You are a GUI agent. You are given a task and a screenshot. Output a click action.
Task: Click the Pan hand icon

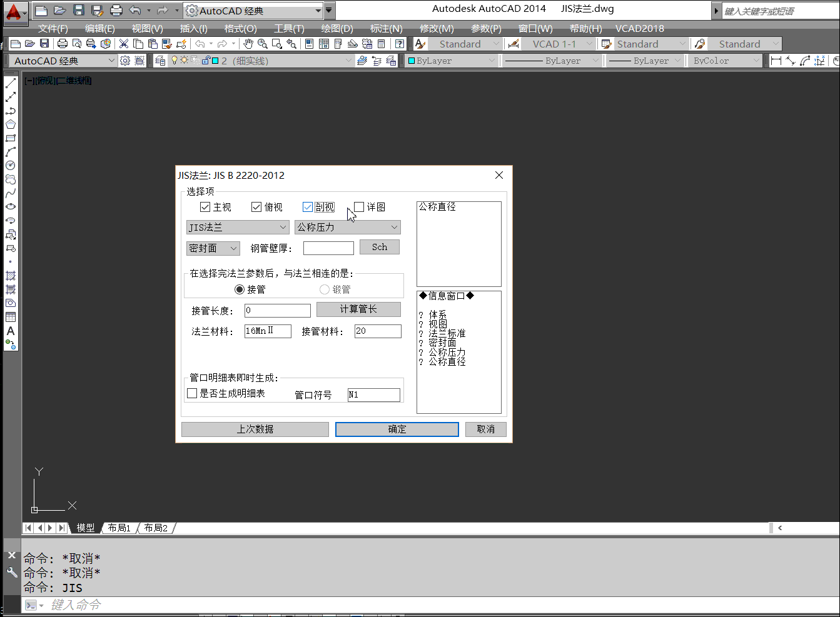tap(248, 44)
